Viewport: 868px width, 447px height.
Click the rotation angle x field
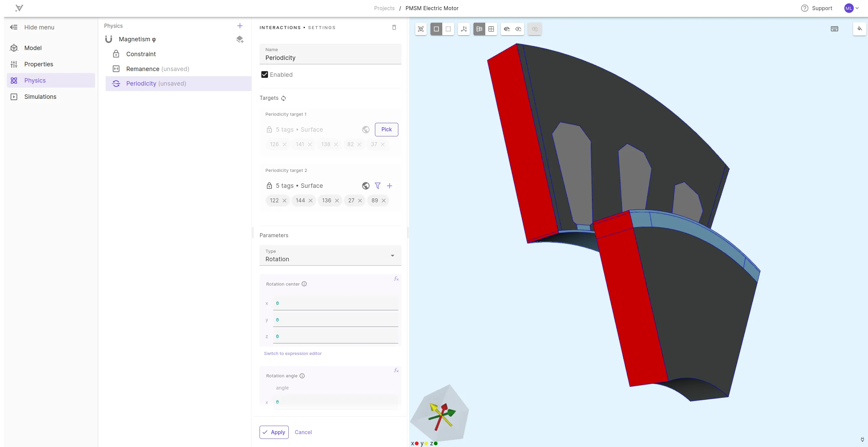point(336,402)
